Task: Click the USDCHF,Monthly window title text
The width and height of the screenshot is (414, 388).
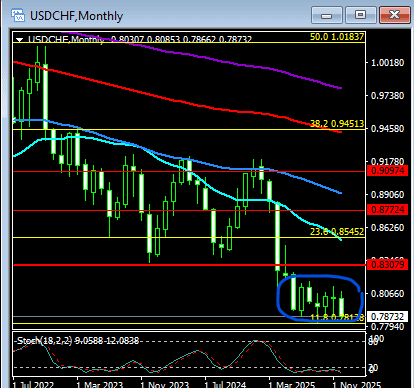Action: pyautogui.click(x=76, y=16)
